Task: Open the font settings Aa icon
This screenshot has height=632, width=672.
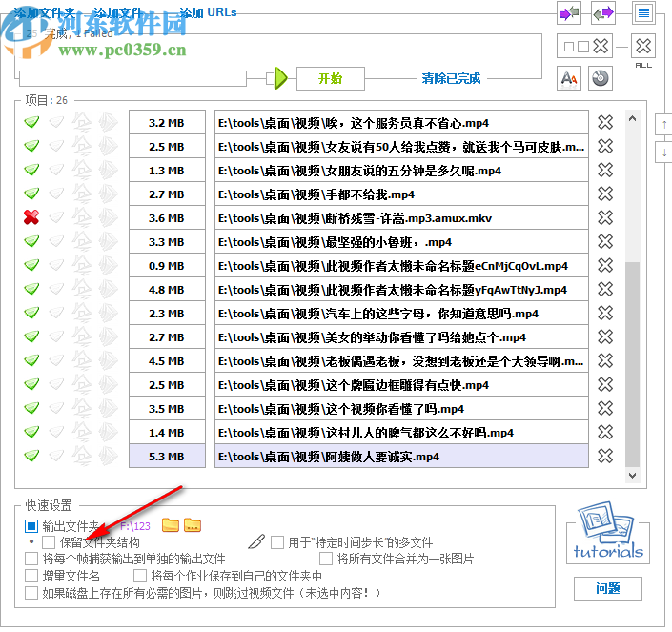Action: 569,78
